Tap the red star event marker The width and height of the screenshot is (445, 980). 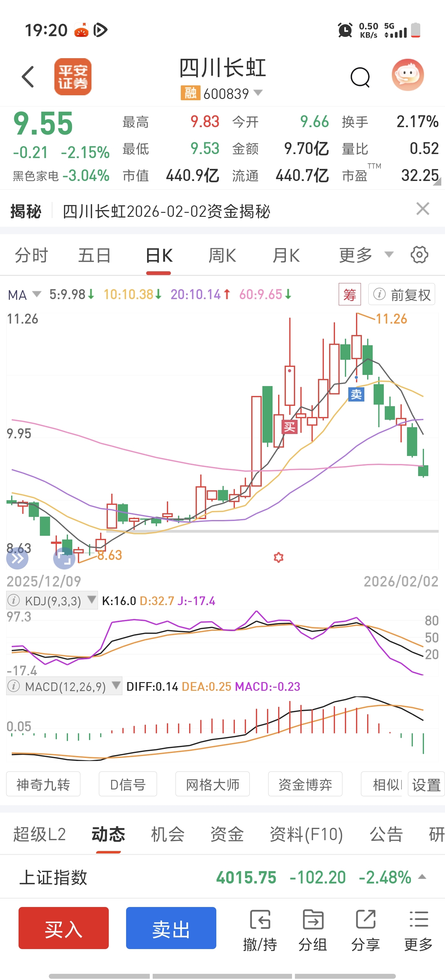coord(278,557)
